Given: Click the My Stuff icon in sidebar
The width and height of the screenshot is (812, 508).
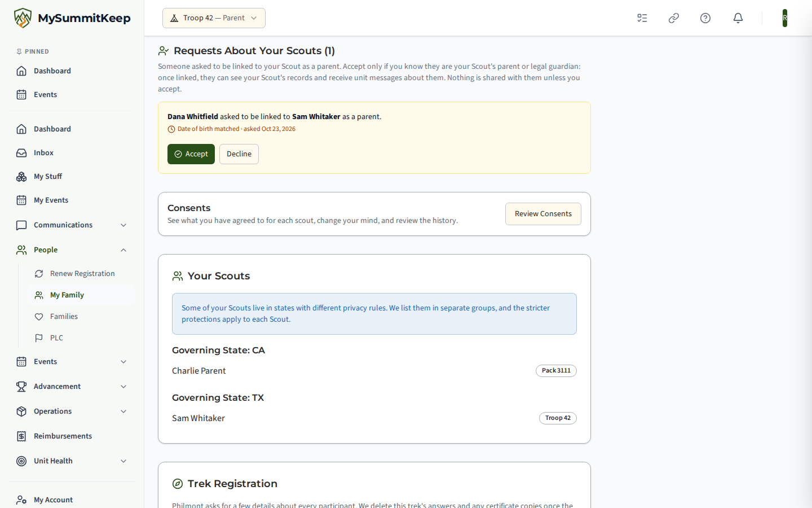Looking at the screenshot, I should 21,177.
